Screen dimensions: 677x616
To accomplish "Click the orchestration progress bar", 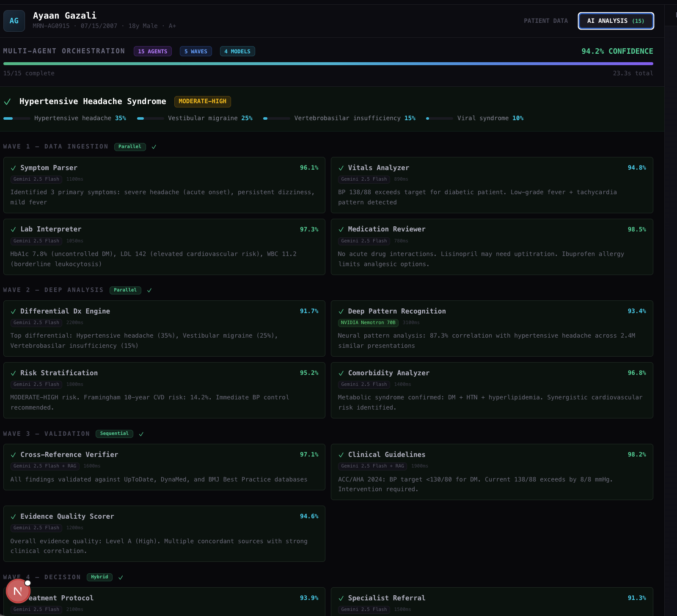I will coord(328,64).
